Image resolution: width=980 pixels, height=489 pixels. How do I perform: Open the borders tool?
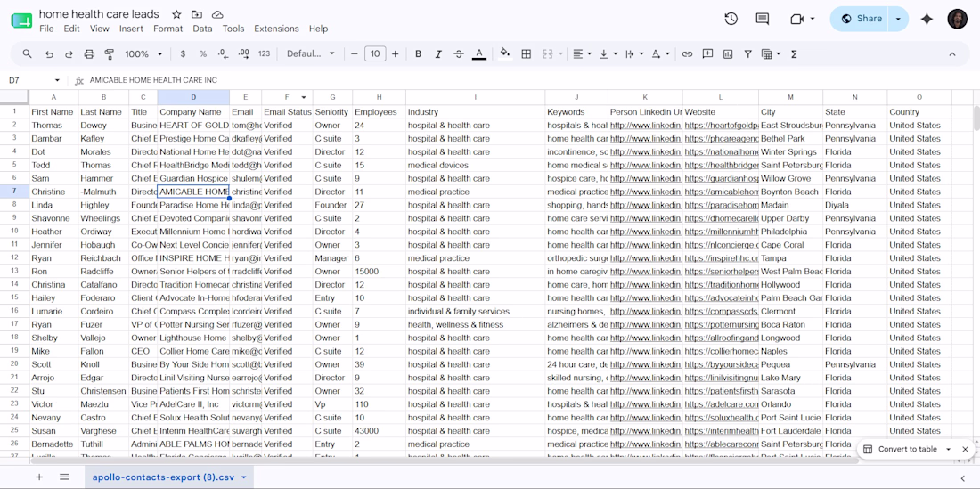tap(527, 54)
